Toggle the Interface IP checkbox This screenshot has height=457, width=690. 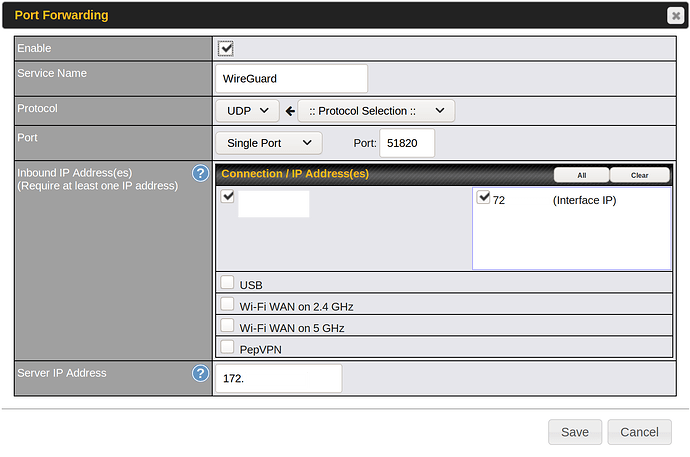point(484,199)
